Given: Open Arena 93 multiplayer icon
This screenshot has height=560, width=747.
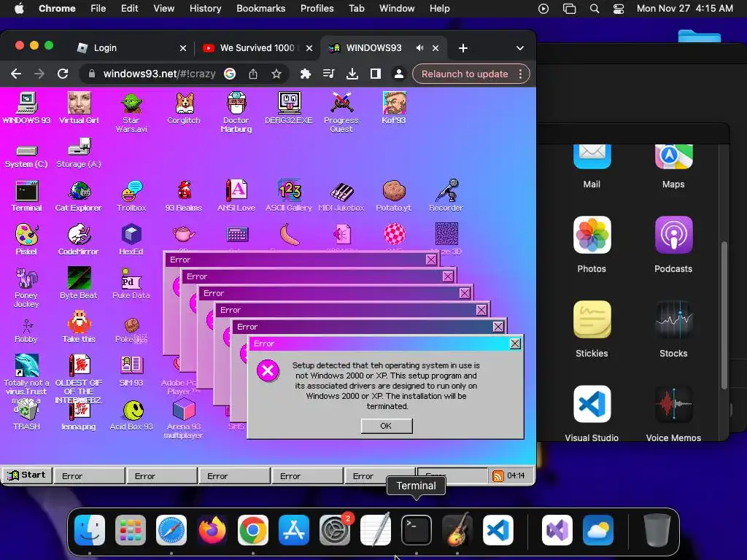Looking at the screenshot, I should (184, 419).
